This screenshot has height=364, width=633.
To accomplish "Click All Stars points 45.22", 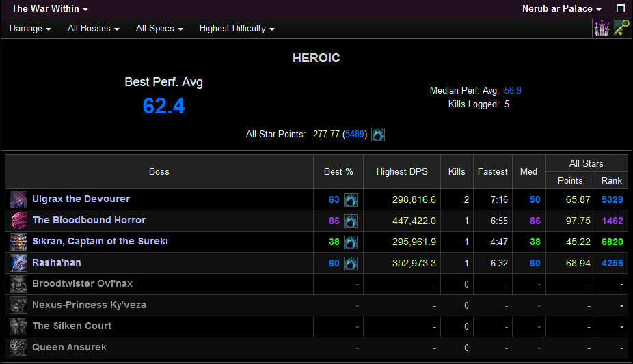I will pos(578,242).
